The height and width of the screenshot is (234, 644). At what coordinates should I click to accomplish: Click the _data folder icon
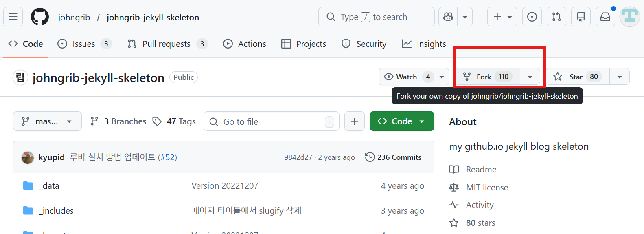[28, 185]
